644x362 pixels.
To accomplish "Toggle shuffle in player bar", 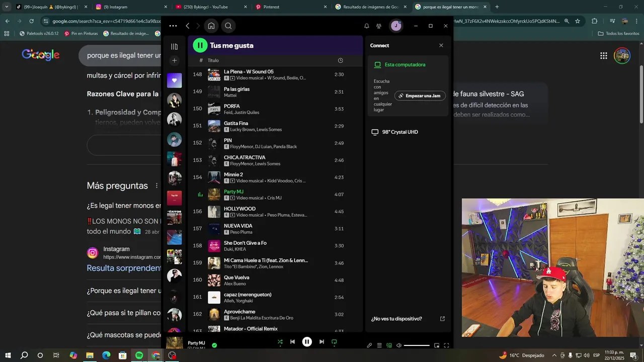I will click(280, 342).
